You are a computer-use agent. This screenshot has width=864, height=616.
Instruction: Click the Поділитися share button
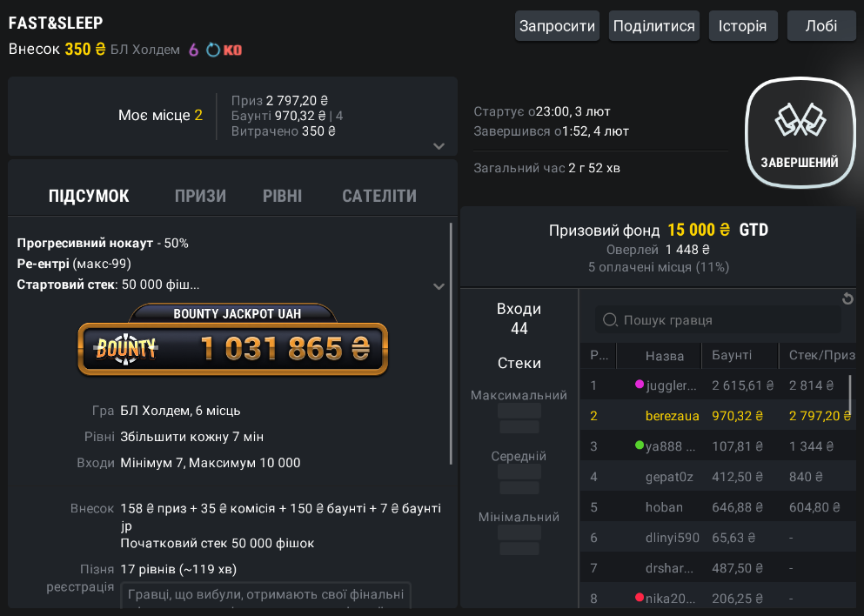tap(654, 26)
